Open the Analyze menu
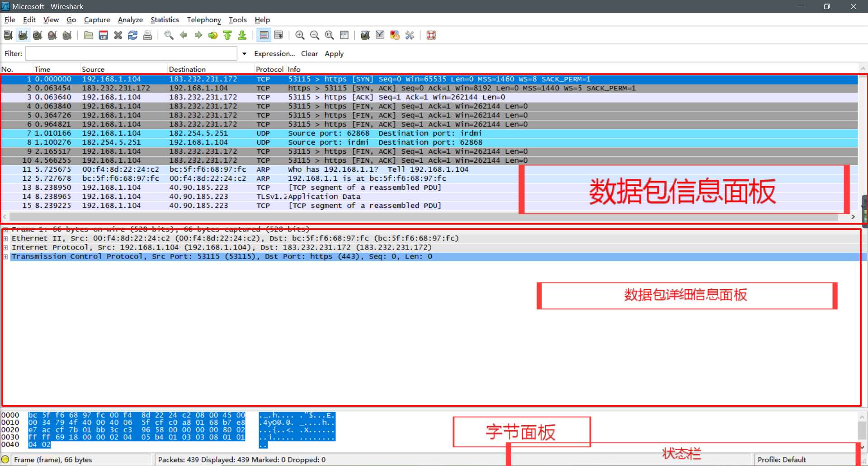 tap(130, 20)
